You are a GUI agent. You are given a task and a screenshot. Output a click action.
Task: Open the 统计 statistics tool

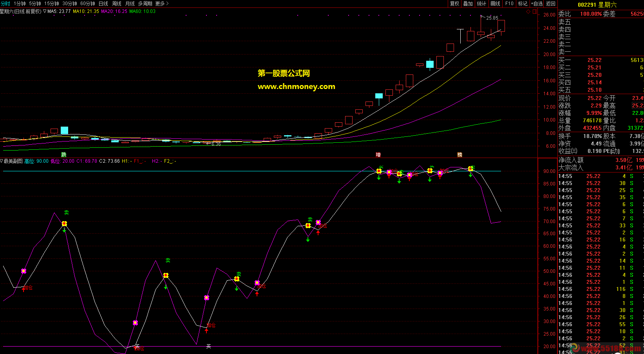pos(482,4)
